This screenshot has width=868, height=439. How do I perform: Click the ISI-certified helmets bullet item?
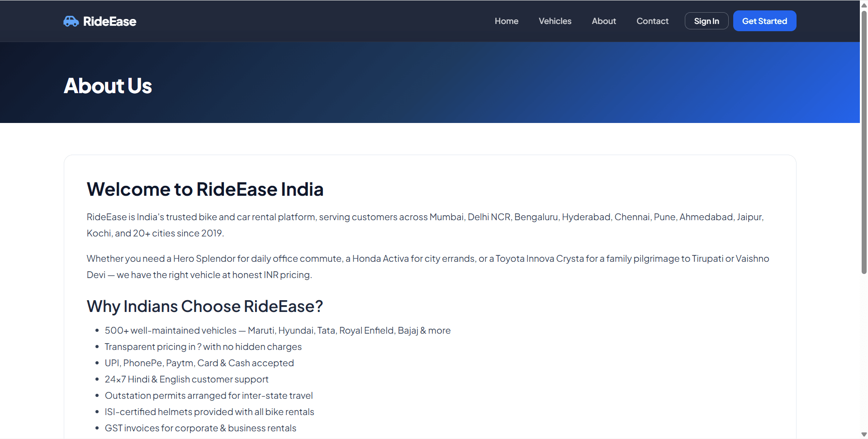[x=209, y=412]
